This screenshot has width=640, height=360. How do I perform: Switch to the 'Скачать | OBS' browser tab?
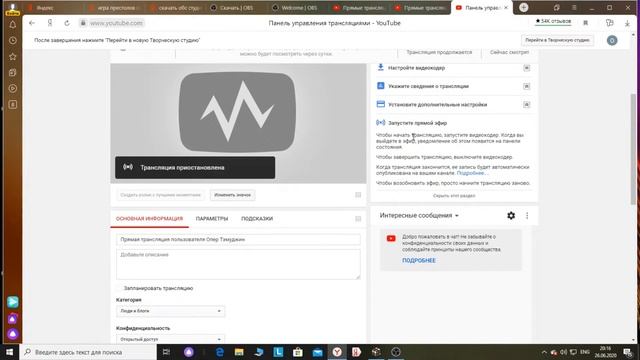(237, 8)
